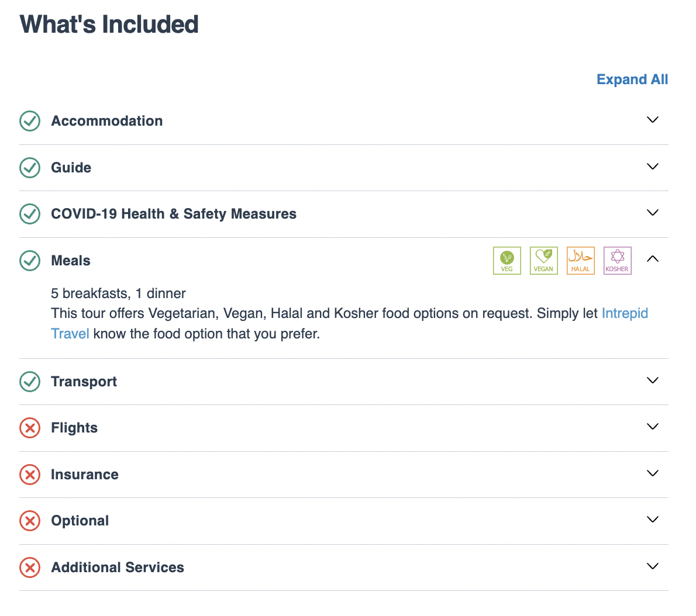Open the Transport section heading

84,382
